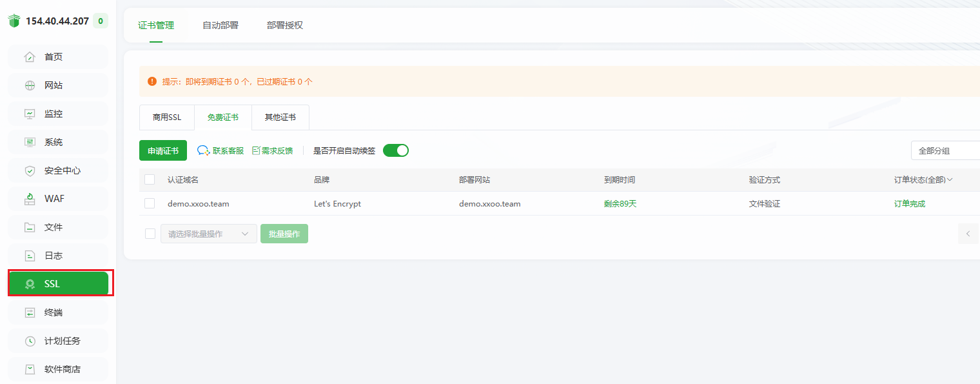Switch to the 商用SSL tab
Viewport: 980px width, 384px height.
tap(167, 117)
